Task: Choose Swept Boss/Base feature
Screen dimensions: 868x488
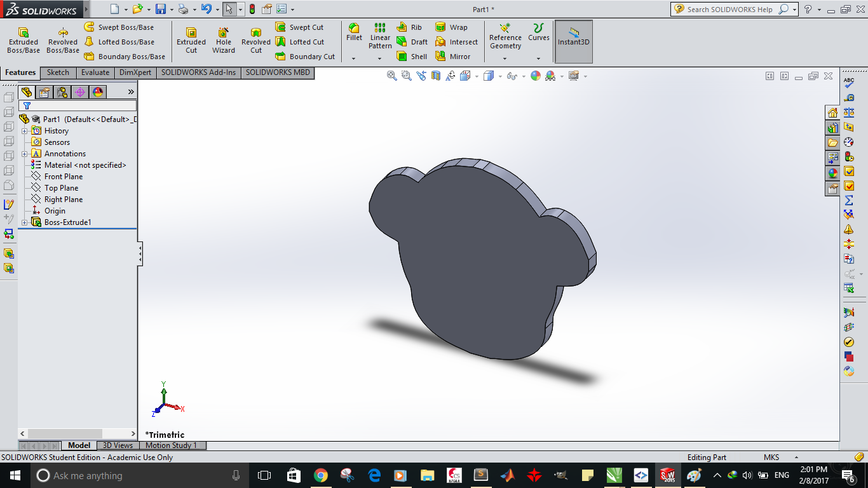Action: (119, 27)
